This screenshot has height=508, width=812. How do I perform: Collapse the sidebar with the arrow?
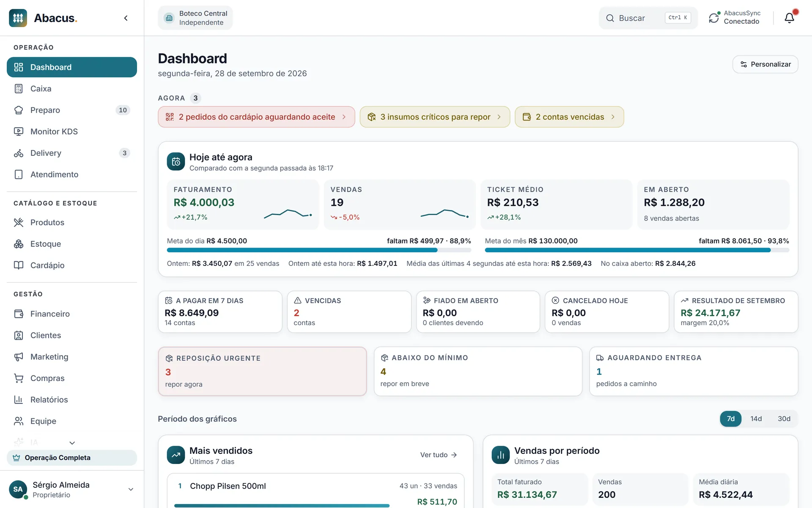(126, 18)
